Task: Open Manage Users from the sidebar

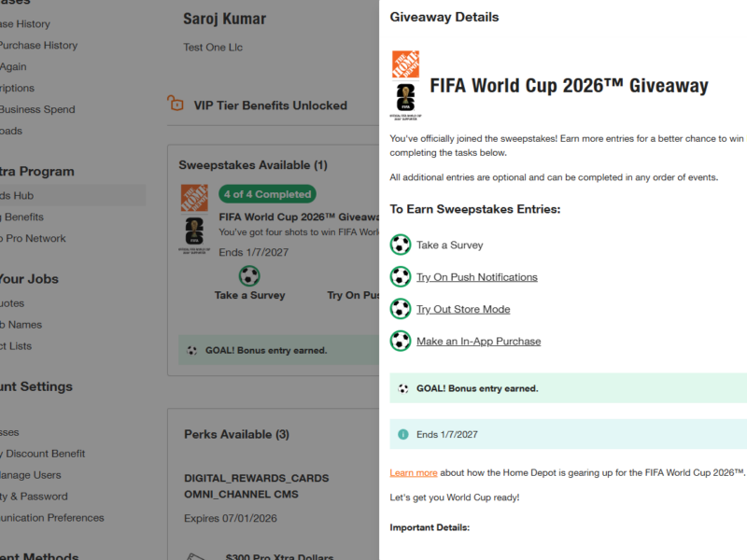Action: (34, 475)
